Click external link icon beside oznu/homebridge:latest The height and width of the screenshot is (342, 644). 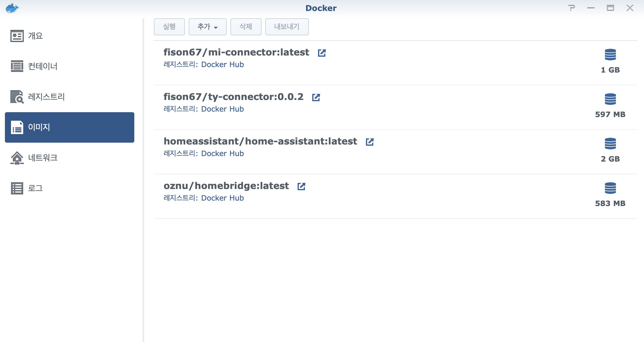coord(301,186)
